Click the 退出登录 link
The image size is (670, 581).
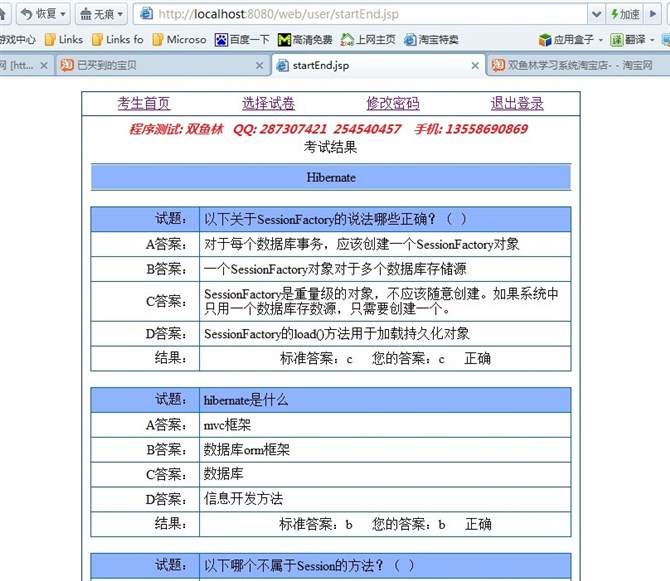pos(517,103)
